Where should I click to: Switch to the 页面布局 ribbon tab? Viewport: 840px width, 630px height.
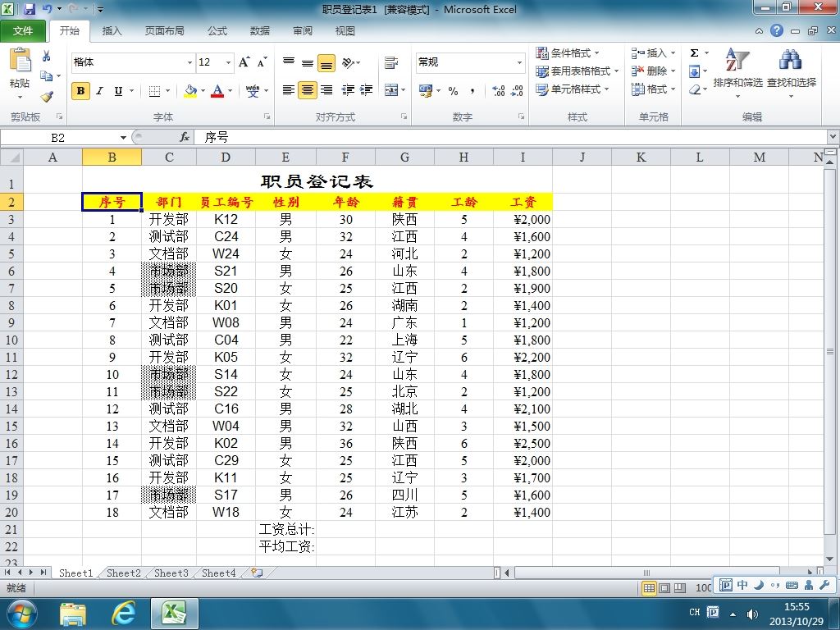click(164, 31)
